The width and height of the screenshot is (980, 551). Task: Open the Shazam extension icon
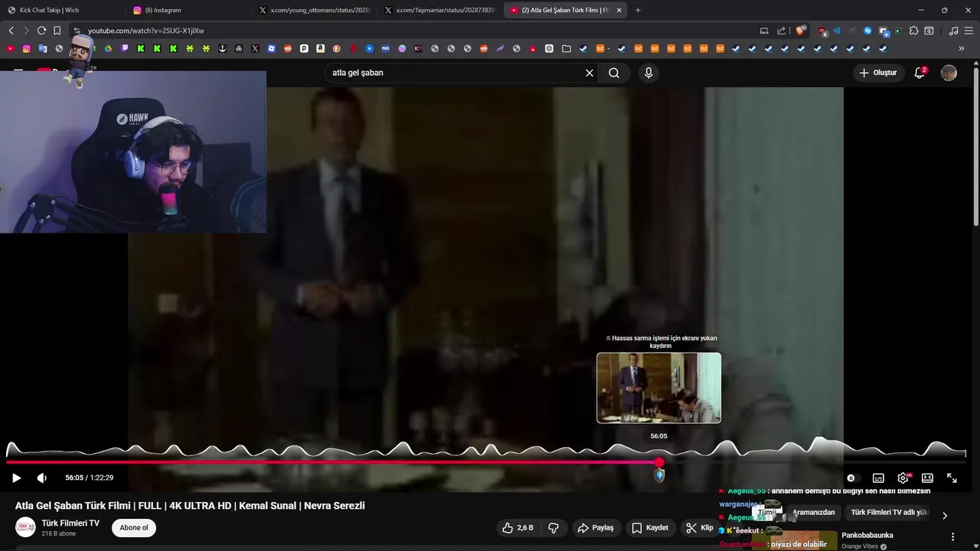coord(867,31)
